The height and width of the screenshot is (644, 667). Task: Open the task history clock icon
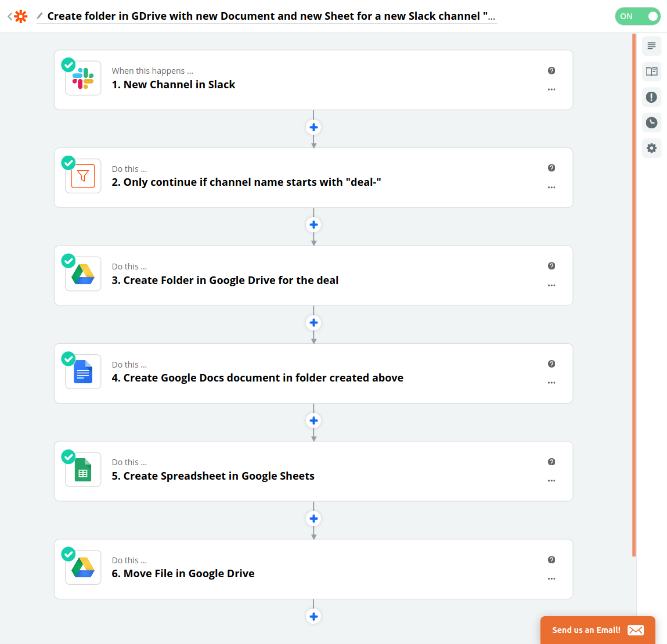(651, 123)
